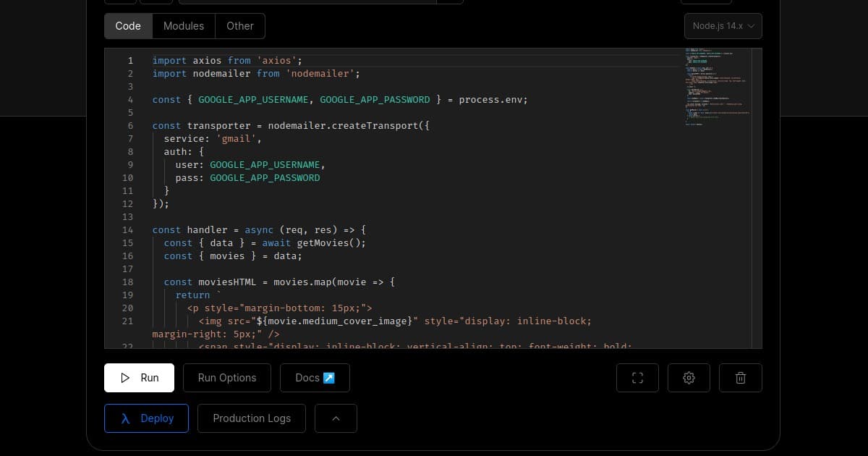Expand panel with chevron beside Production Logs

[x=336, y=418]
